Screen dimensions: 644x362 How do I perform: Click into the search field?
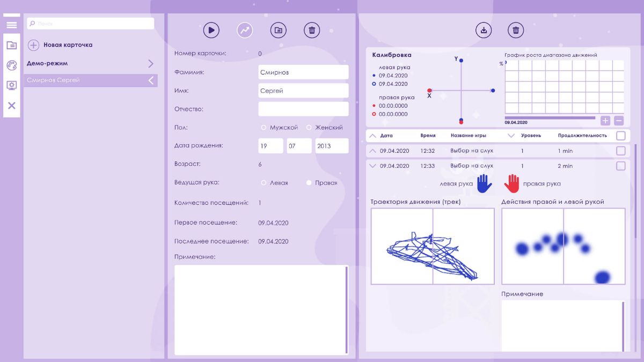(91, 24)
